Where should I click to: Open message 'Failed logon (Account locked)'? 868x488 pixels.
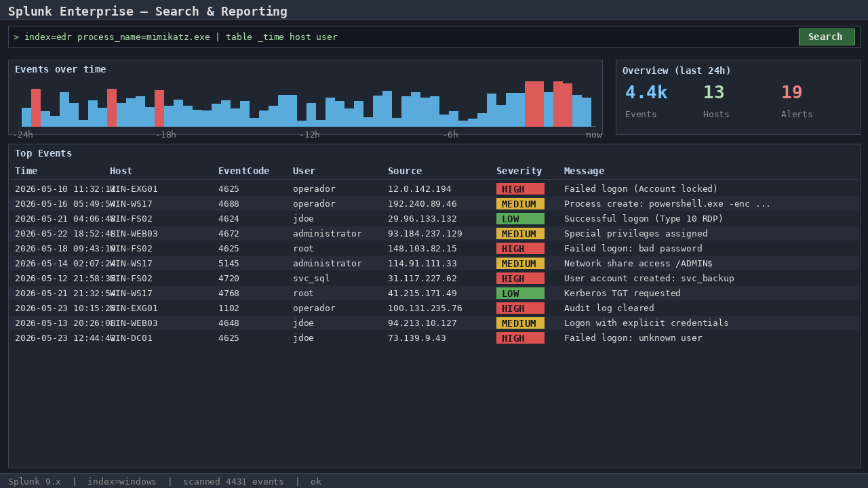tap(641, 189)
